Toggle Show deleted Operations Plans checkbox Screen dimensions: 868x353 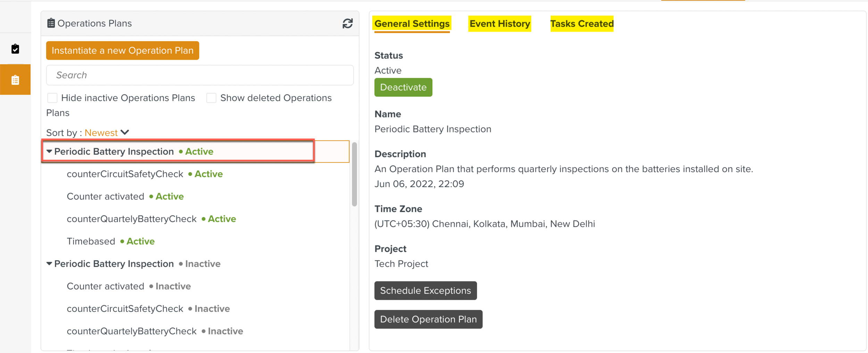pos(211,98)
